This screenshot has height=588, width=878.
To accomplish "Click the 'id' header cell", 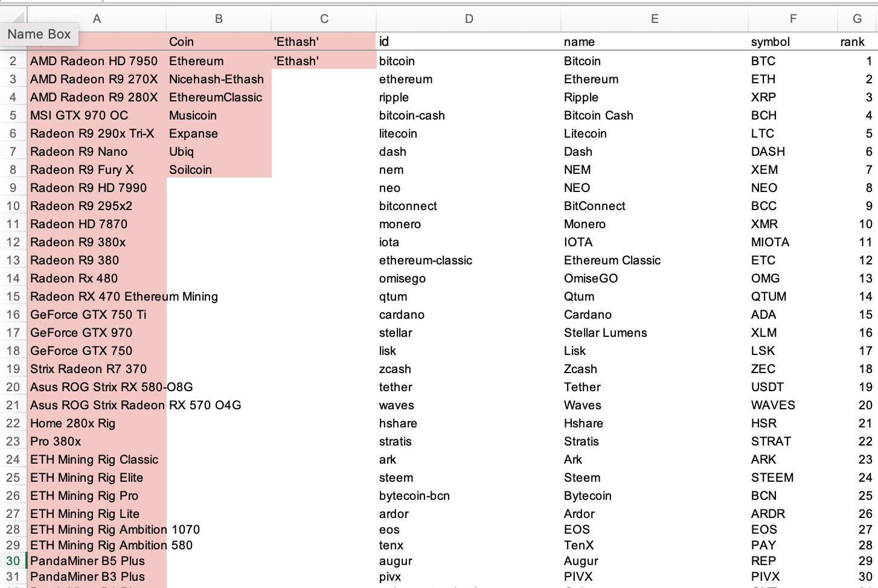I will [469, 42].
